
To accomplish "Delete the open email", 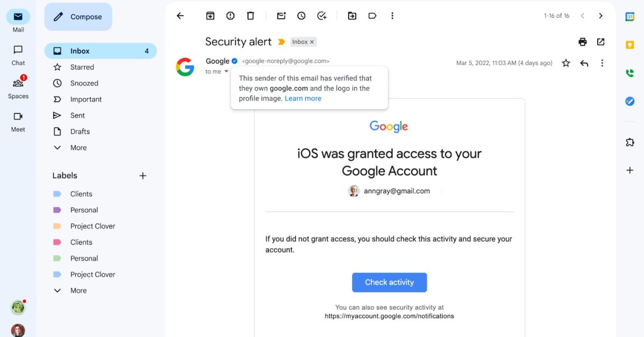I will pyautogui.click(x=251, y=16).
